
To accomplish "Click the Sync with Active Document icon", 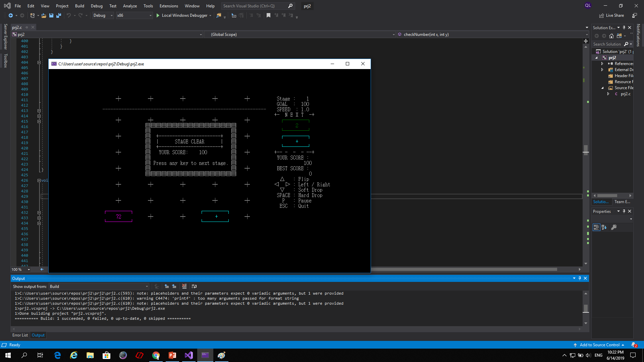I will click(x=619, y=36).
